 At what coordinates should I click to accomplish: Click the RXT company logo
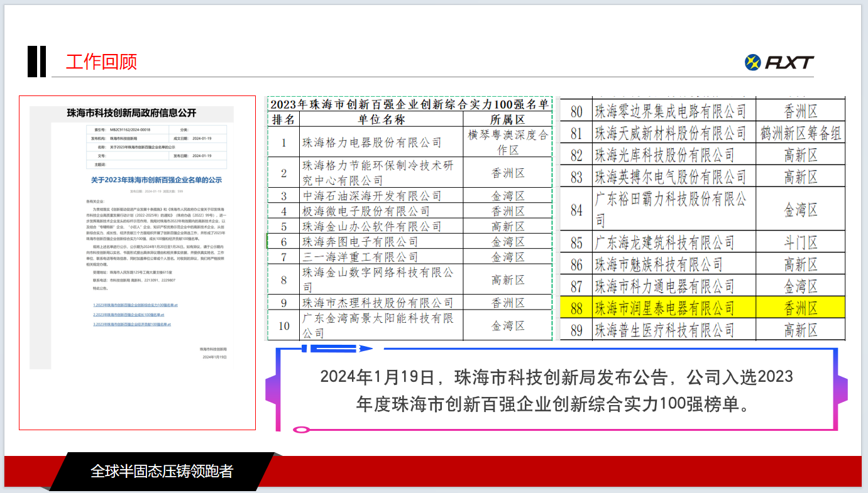pos(779,62)
